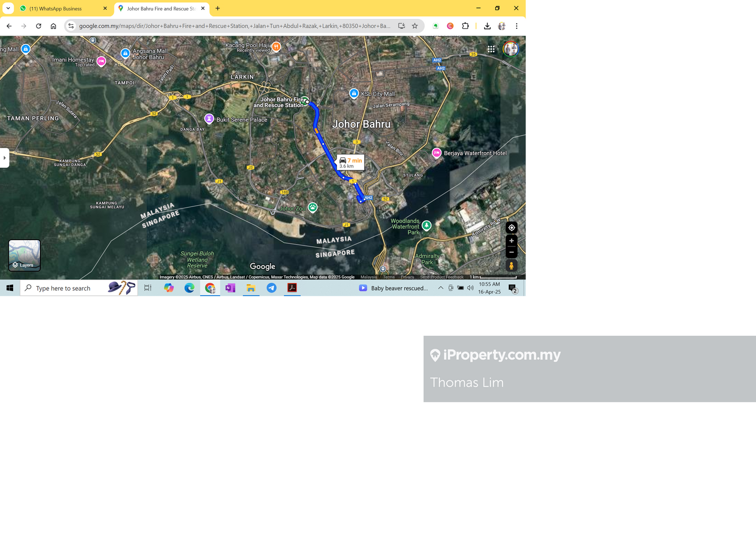Screen dimensions: 756x560
Task: Click the Send Product Feedback link
Action: (442, 277)
